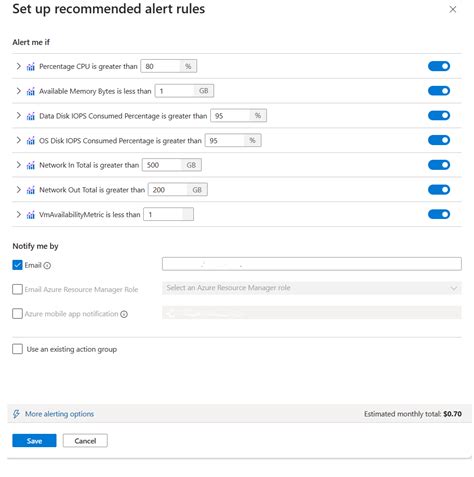
Task: Save the alert rules
Action: [34, 441]
